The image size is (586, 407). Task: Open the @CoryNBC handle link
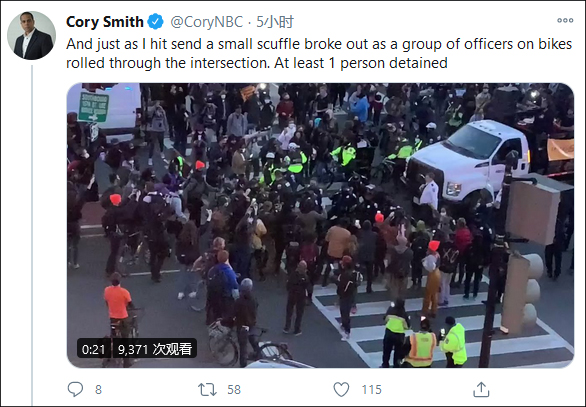(207, 22)
